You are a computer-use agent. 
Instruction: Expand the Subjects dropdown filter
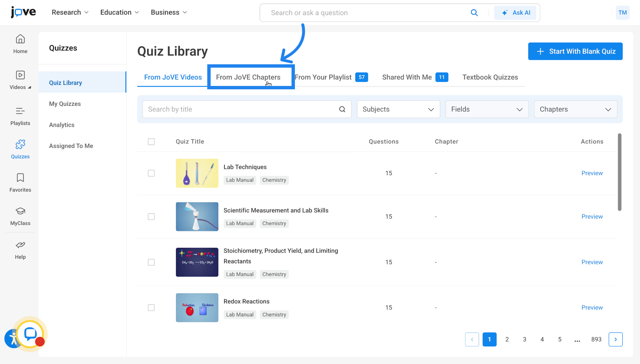tap(398, 109)
